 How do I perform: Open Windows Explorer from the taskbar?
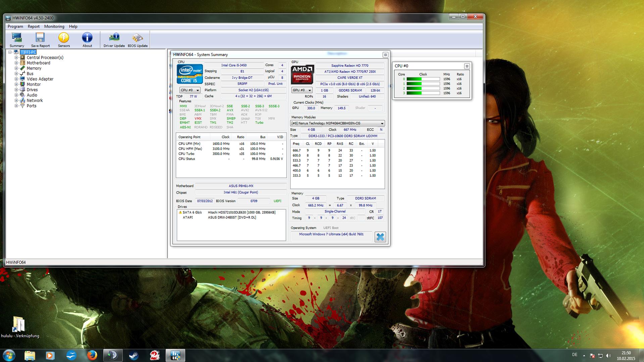30,355
